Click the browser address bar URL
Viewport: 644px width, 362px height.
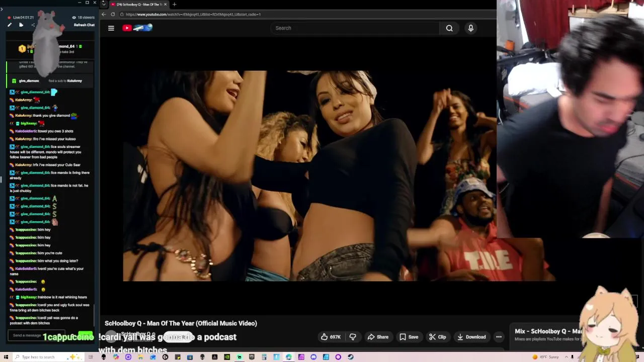(193, 14)
